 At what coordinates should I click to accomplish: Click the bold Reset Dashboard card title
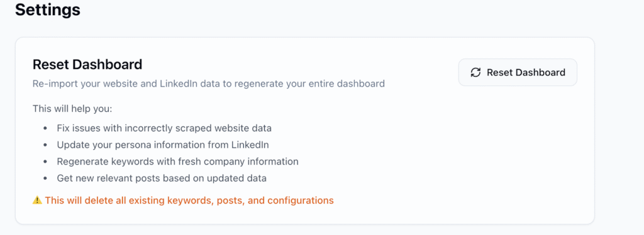pyautogui.click(x=87, y=64)
